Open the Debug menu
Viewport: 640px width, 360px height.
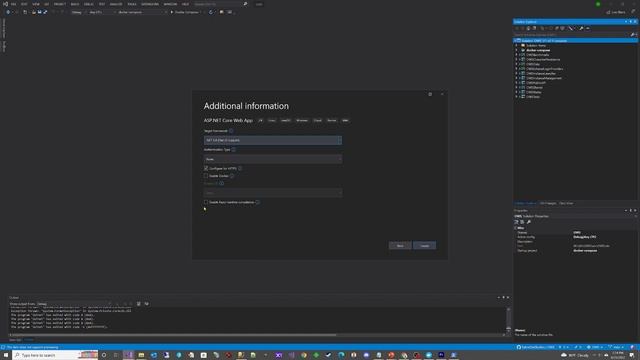click(x=89, y=4)
